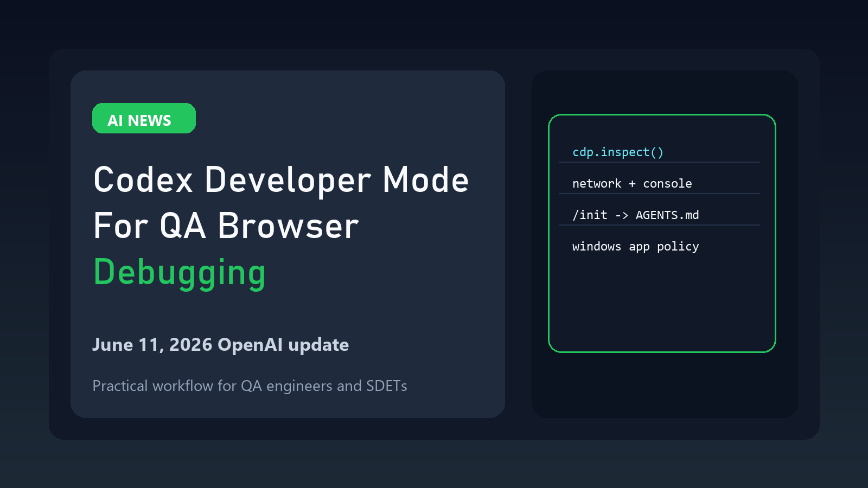Click the AI NEWS green badge
Screen dimensions: 868x488
pos(144,118)
